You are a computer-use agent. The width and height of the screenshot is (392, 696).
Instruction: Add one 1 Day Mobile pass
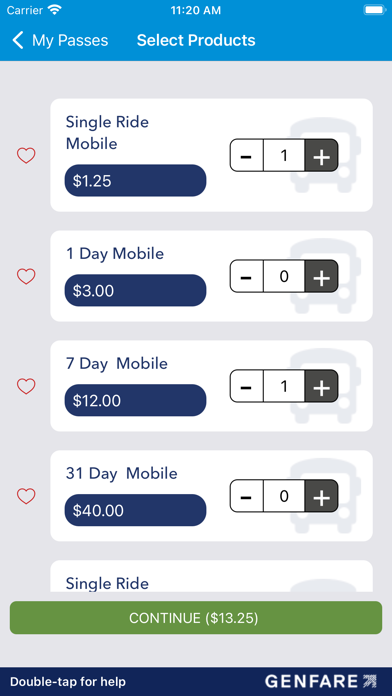click(321, 276)
